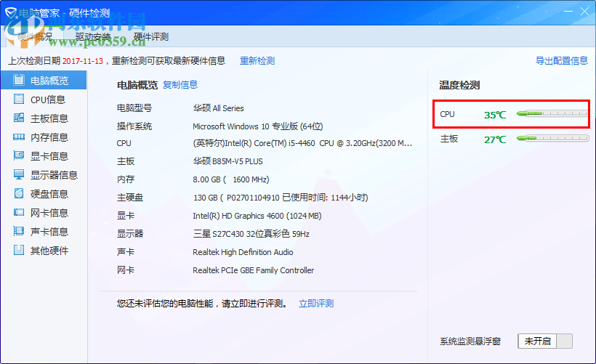The image size is (596, 364).
Task: Close the 硬件检测 window
Action: click(584, 12)
